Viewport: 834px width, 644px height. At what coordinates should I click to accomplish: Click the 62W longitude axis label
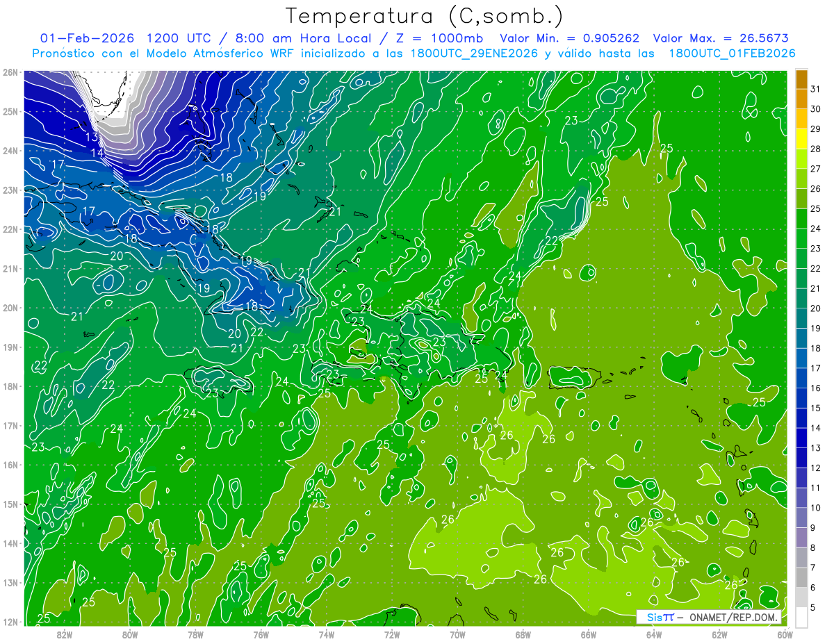(719, 634)
